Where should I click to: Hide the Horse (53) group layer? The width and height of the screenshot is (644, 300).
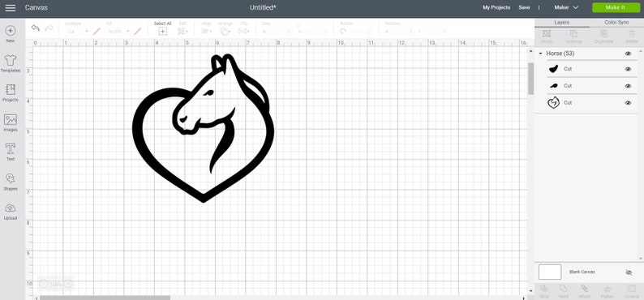point(628,54)
